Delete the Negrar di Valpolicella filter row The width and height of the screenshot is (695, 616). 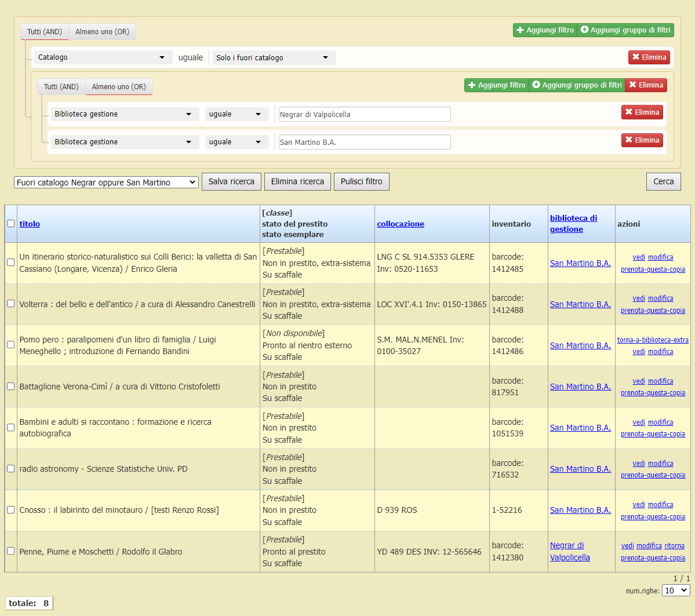642,112
